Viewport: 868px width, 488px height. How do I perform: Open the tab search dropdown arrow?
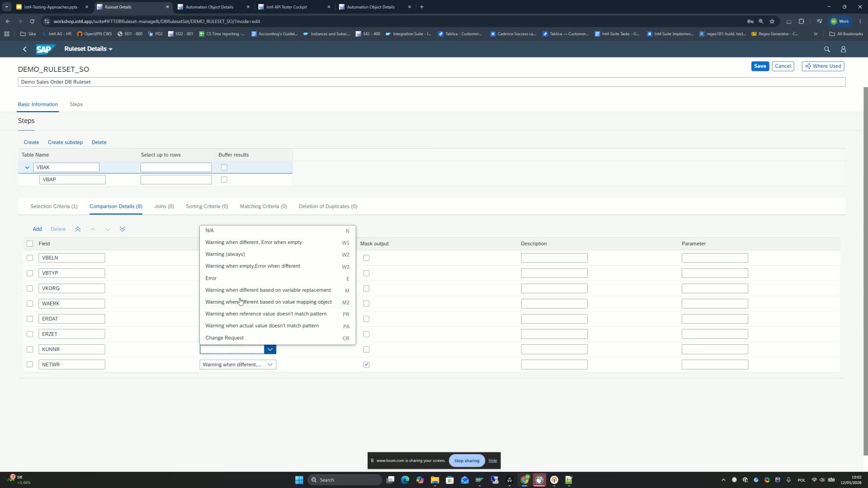(x=7, y=7)
